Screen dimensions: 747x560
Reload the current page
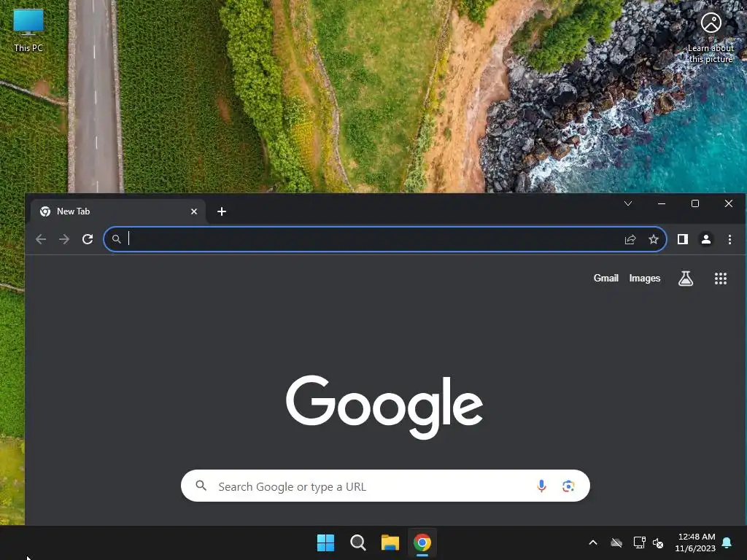pos(88,239)
